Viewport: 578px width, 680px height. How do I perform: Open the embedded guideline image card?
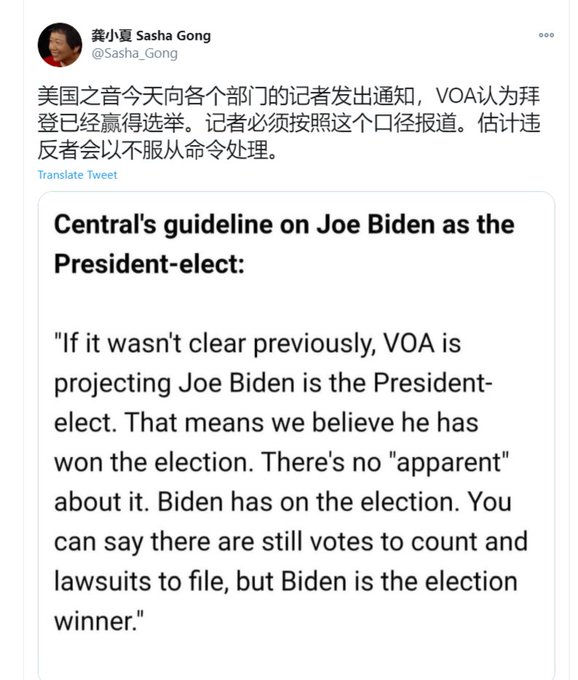tap(296, 435)
